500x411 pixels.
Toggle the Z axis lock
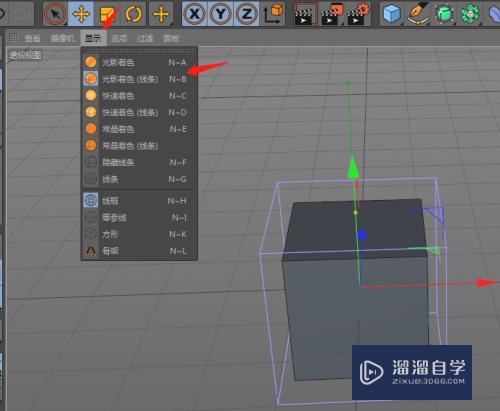tap(246, 14)
